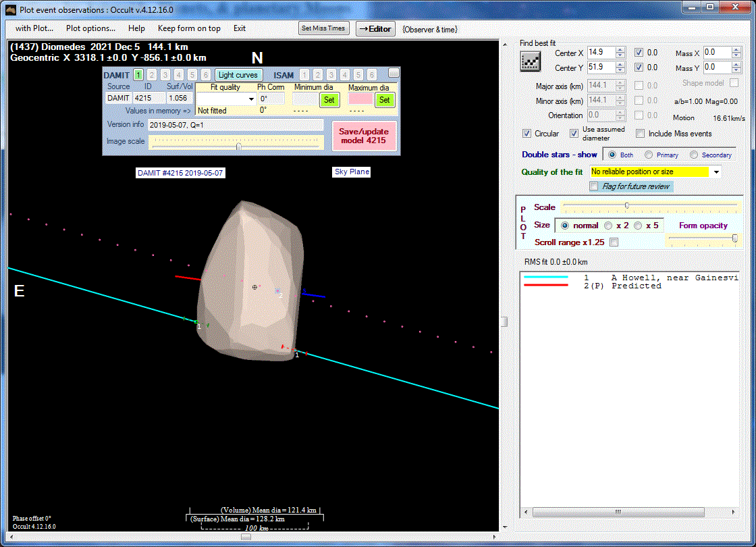Screen dimensions: 756x547
Task: Open the Plot options... menu
Action: pyautogui.click(x=90, y=28)
